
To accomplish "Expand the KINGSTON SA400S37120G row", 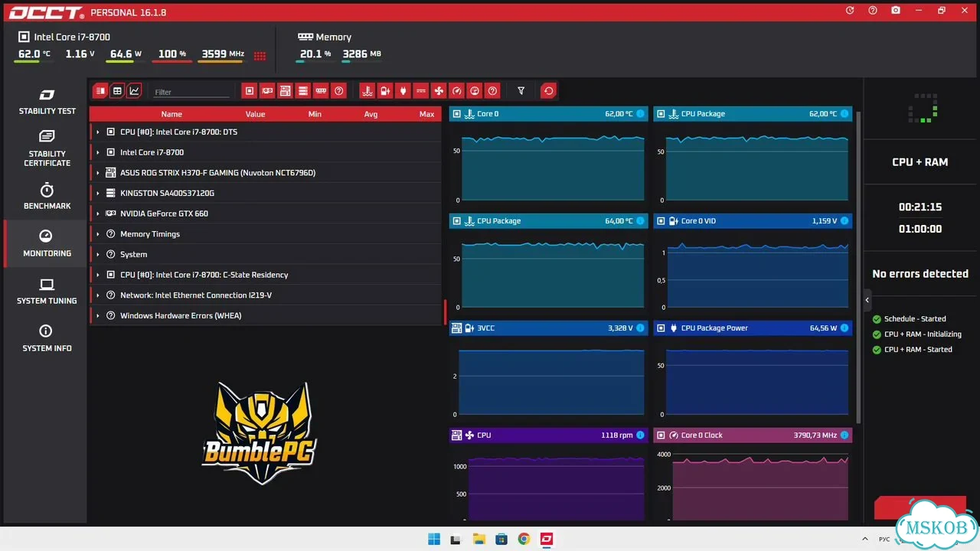I will click(98, 194).
